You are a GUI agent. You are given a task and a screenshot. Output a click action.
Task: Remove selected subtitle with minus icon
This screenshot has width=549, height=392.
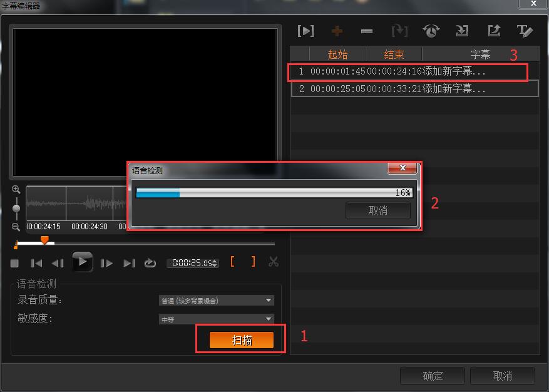click(367, 31)
